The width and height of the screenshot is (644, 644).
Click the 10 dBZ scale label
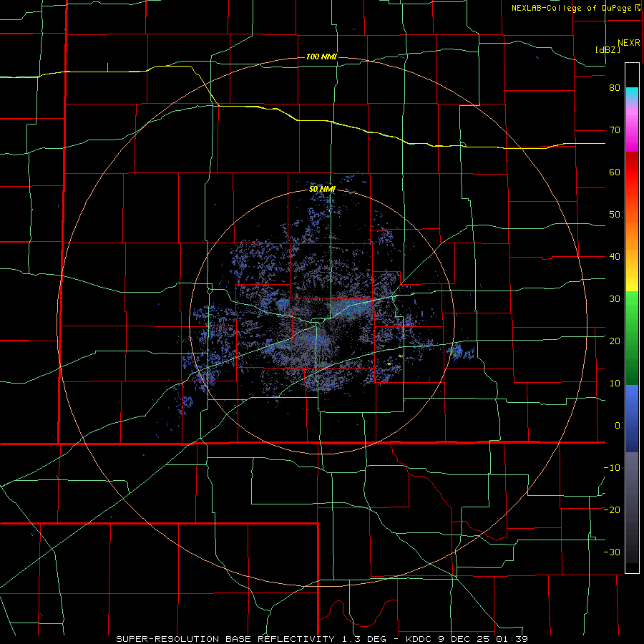coord(615,384)
